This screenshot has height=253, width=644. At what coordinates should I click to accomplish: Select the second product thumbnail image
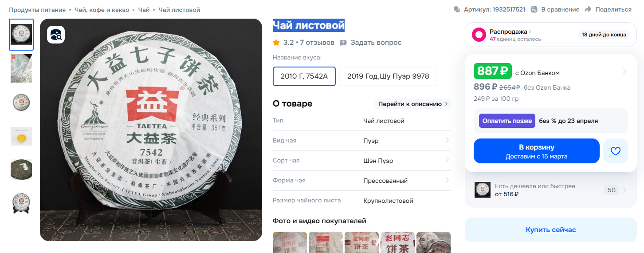pyautogui.click(x=21, y=68)
